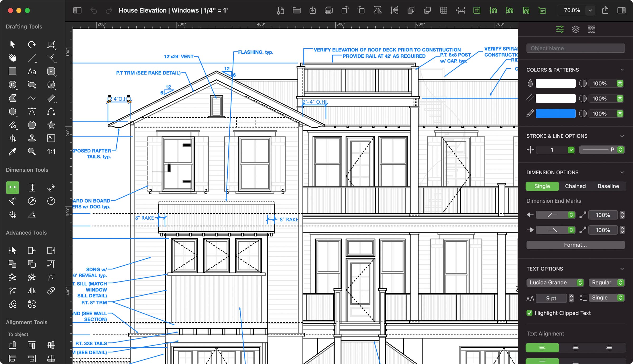Open the object properties sliders tab
This screenshot has width=633, height=364.
click(x=560, y=29)
